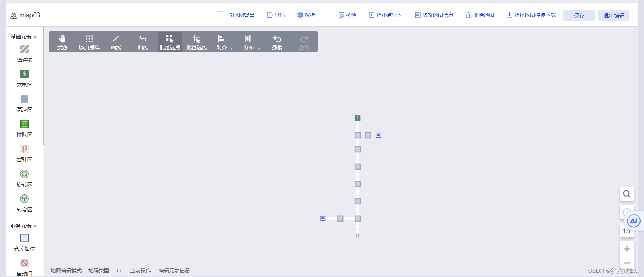Select the green charging node on the map
The height and width of the screenshot is (277, 644).
(358, 118)
